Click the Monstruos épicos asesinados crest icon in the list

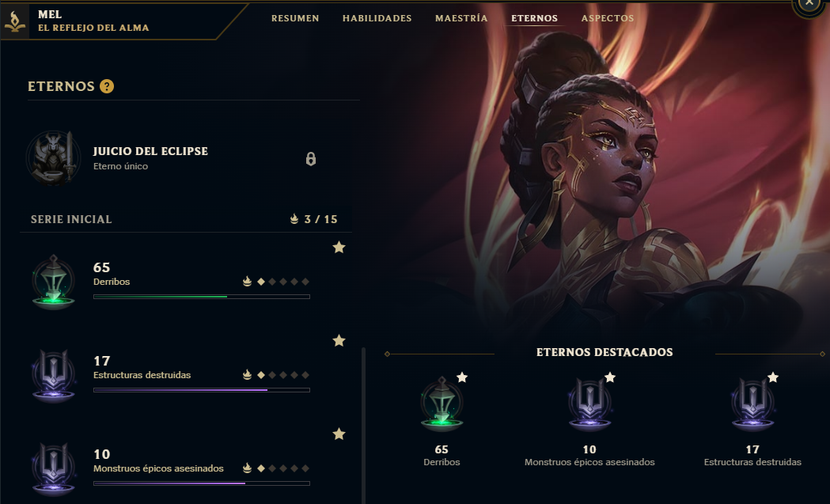(53, 468)
